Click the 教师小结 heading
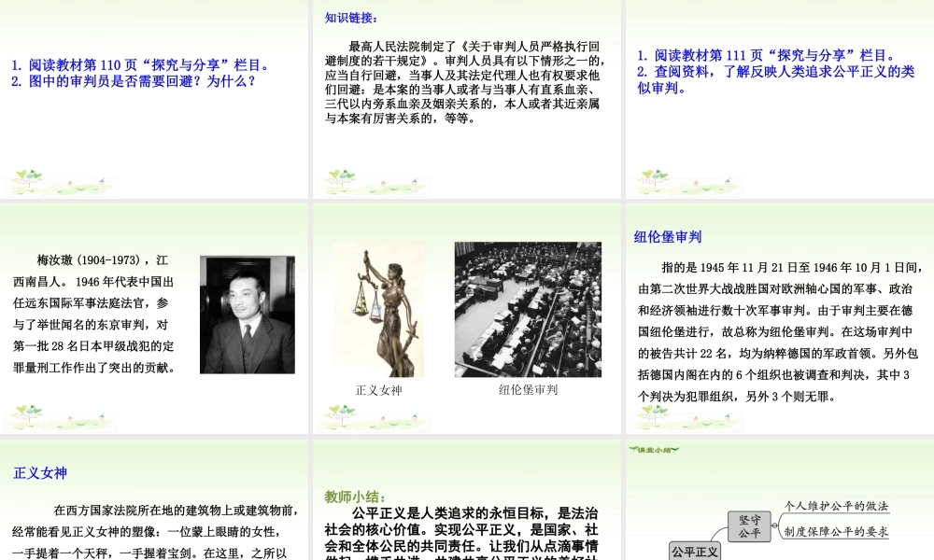 [x=355, y=497]
